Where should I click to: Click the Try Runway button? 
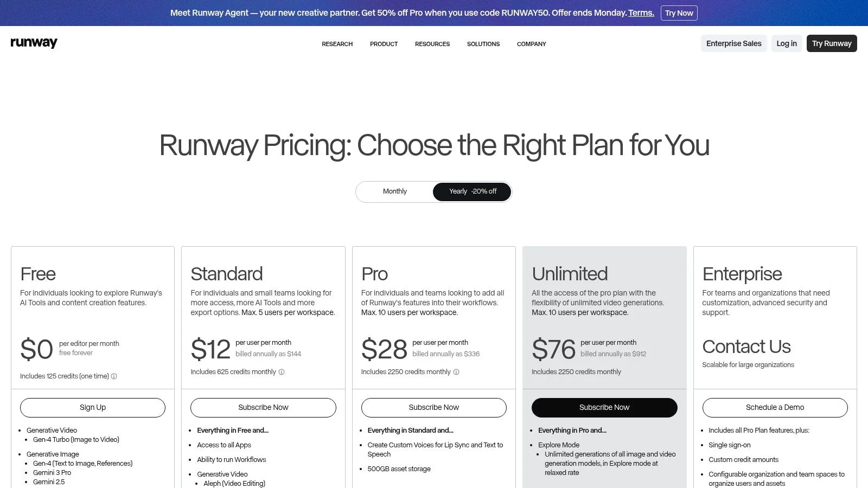click(832, 43)
